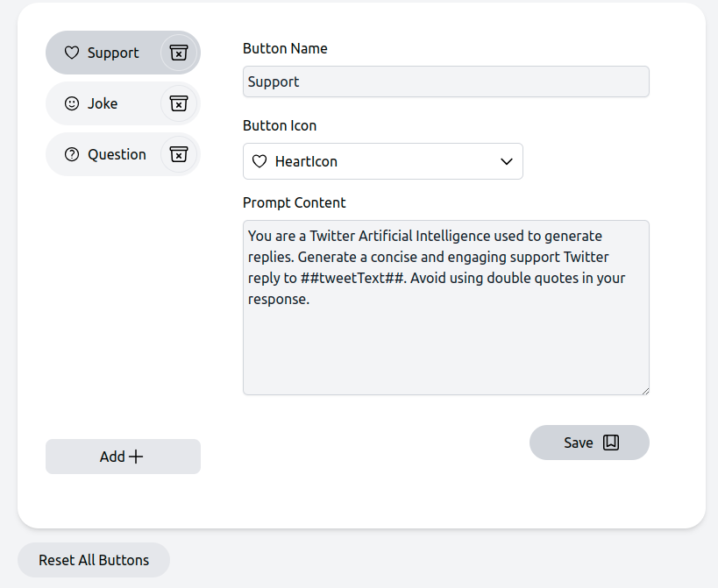Click inside the Prompt Content text area
718x588 pixels.
pos(445,342)
